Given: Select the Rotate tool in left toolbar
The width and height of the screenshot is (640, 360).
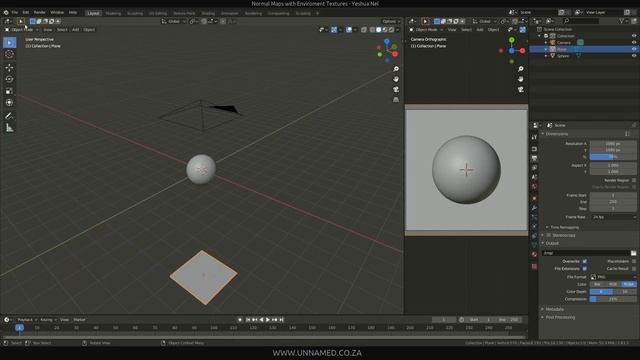Looking at the screenshot, I should [9, 79].
